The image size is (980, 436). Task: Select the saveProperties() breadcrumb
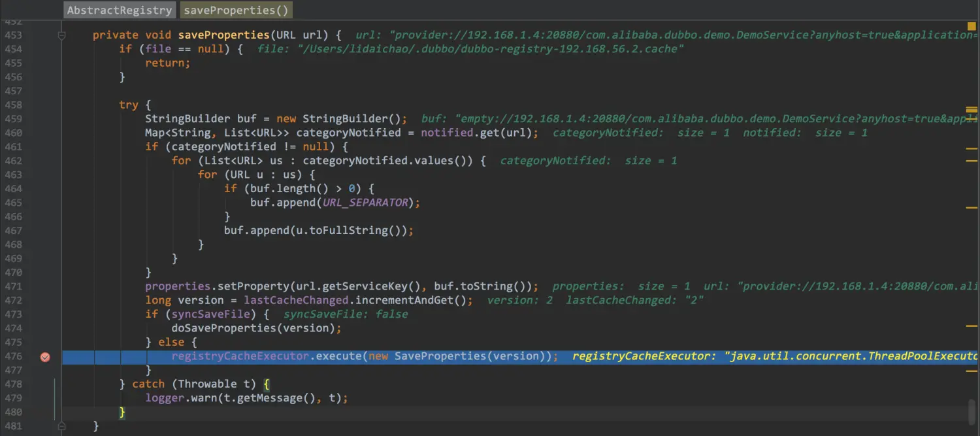click(x=236, y=10)
